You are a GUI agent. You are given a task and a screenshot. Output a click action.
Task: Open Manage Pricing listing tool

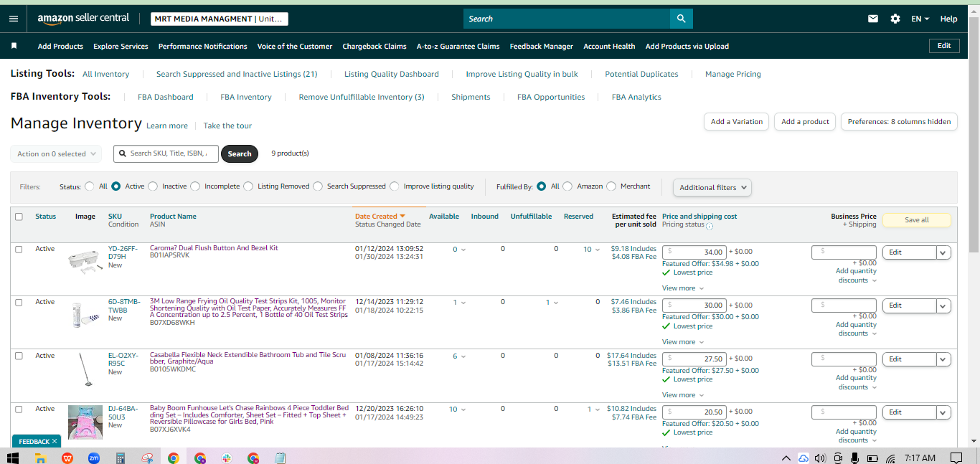tap(733, 74)
